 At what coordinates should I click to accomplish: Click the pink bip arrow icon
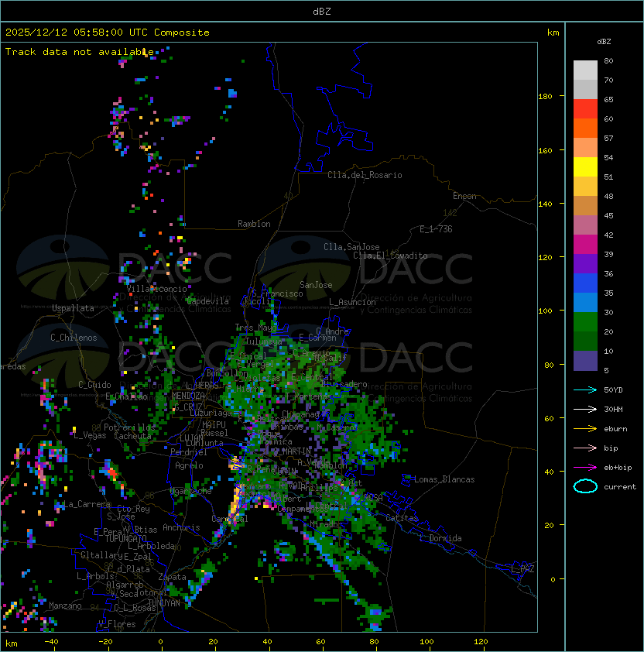[x=585, y=448]
